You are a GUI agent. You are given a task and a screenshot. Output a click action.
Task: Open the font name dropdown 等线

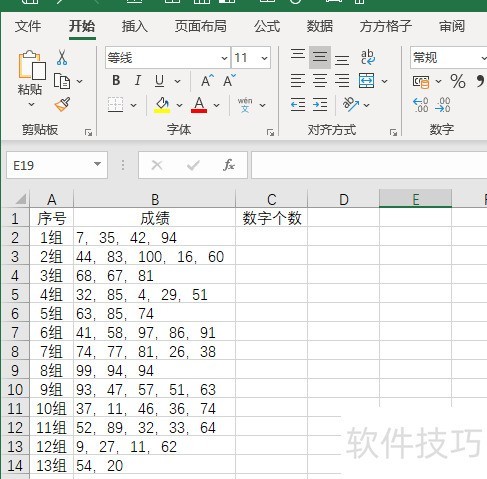point(224,58)
